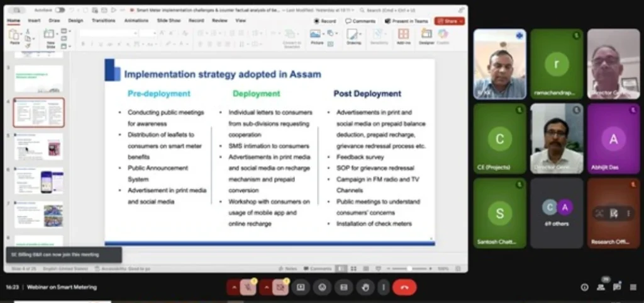644x303 pixels.
Task: Expand camera video settings arrow
Action: point(265,287)
